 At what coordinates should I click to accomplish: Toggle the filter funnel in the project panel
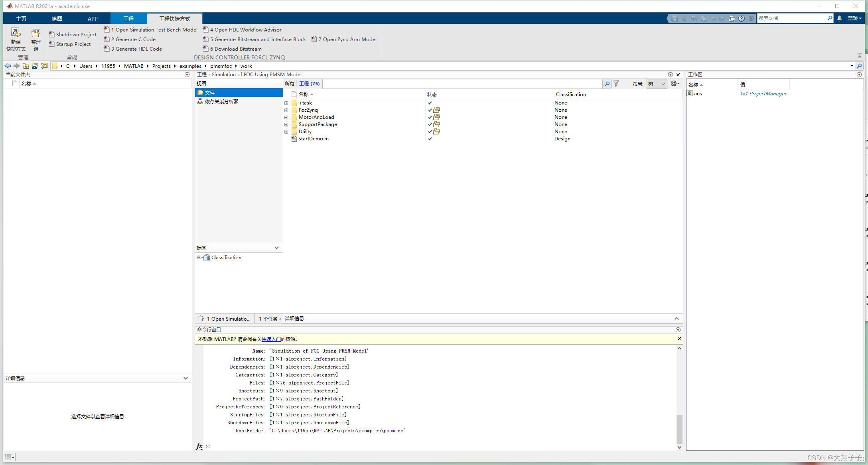[x=616, y=84]
